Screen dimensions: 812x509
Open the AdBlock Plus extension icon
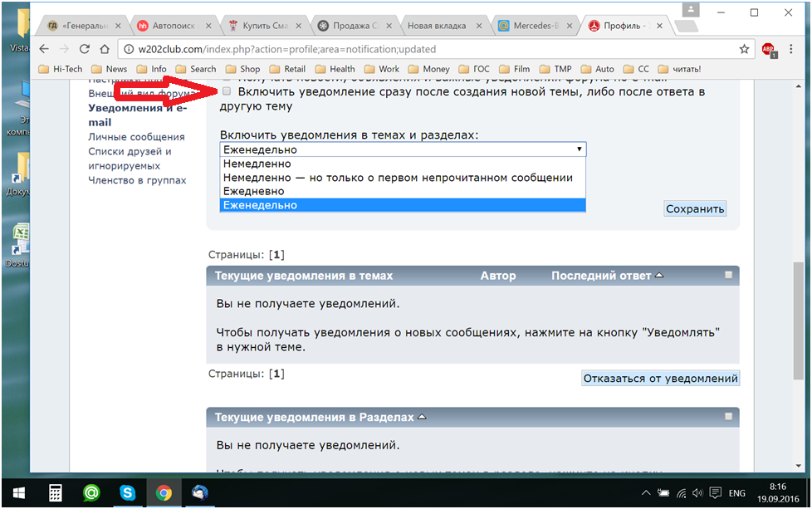tap(769, 50)
